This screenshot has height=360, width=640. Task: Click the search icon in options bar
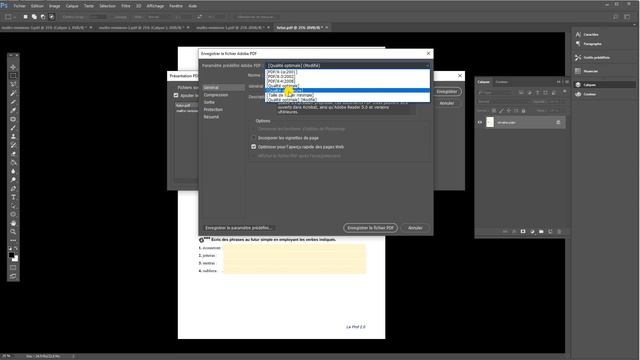pyautogui.click(x=616, y=17)
